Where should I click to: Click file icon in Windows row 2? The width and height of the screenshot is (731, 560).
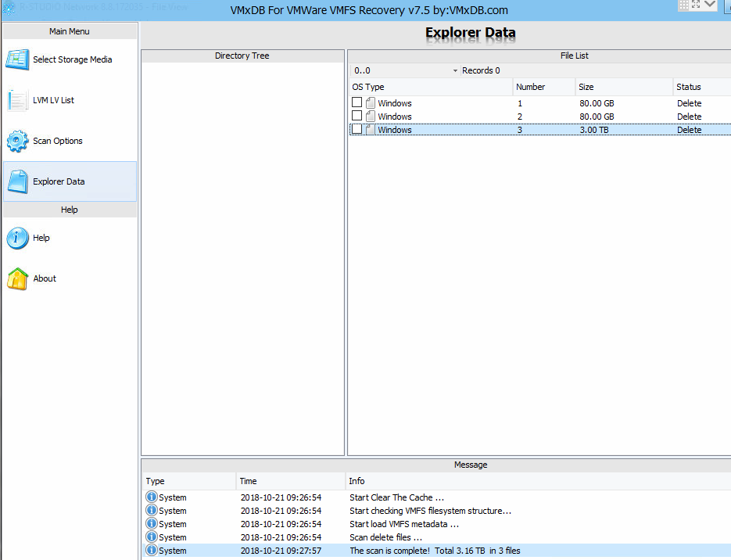tap(370, 116)
